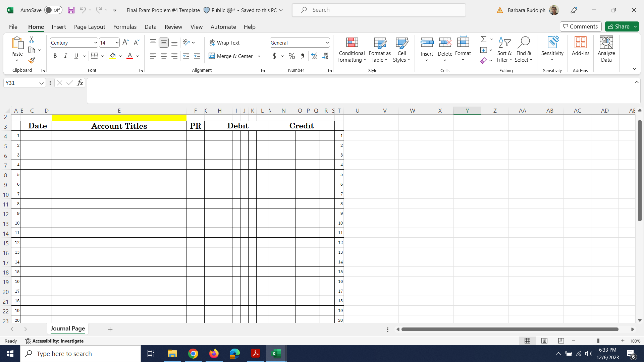The width and height of the screenshot is (644, 362).
Task: Click the Increase Font Size icon
Action: (125, 42)
